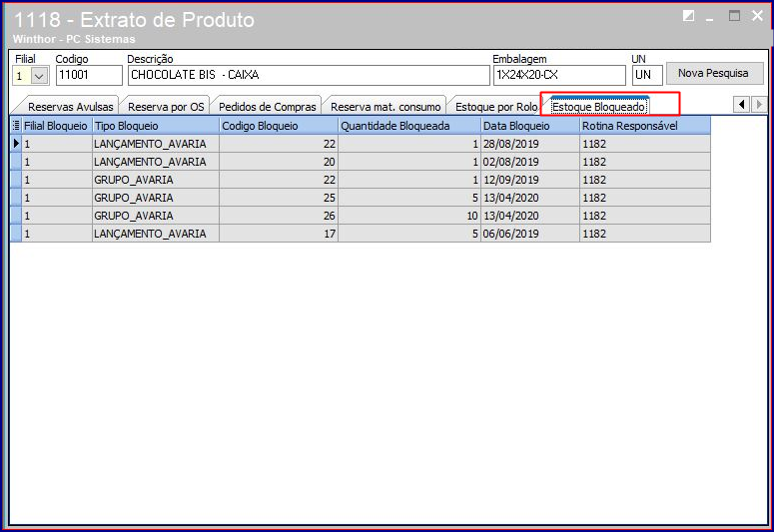Select the Estoque Bloqueado tab
This screenshot has height=532, width=774.
click(598, 107)
